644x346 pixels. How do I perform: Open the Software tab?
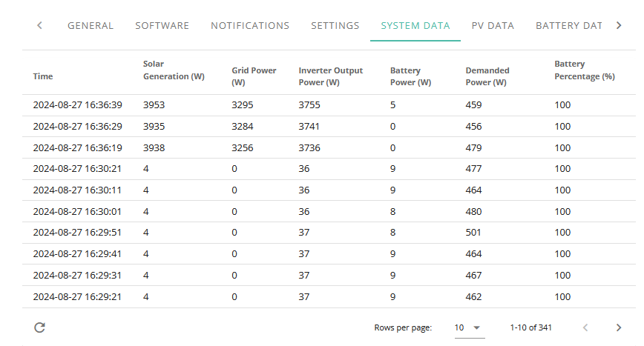[x=162, y=25]
